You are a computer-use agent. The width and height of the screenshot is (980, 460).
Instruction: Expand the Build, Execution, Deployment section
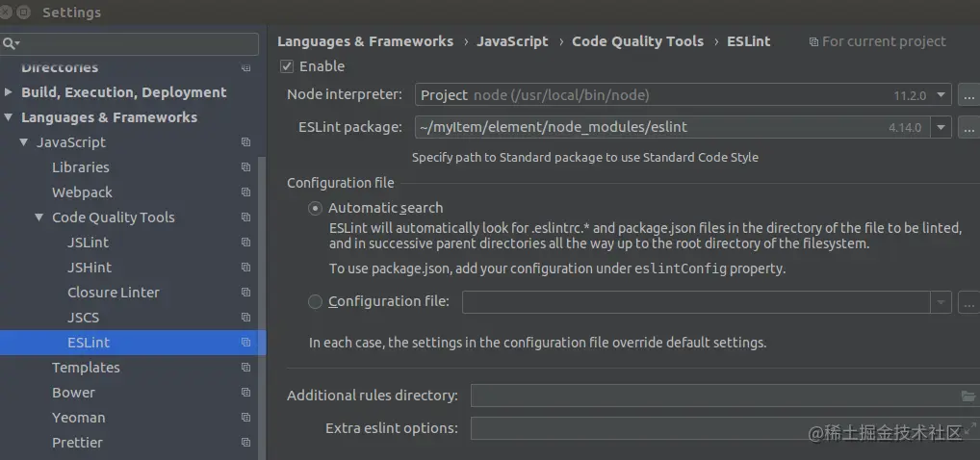(9, 92)
